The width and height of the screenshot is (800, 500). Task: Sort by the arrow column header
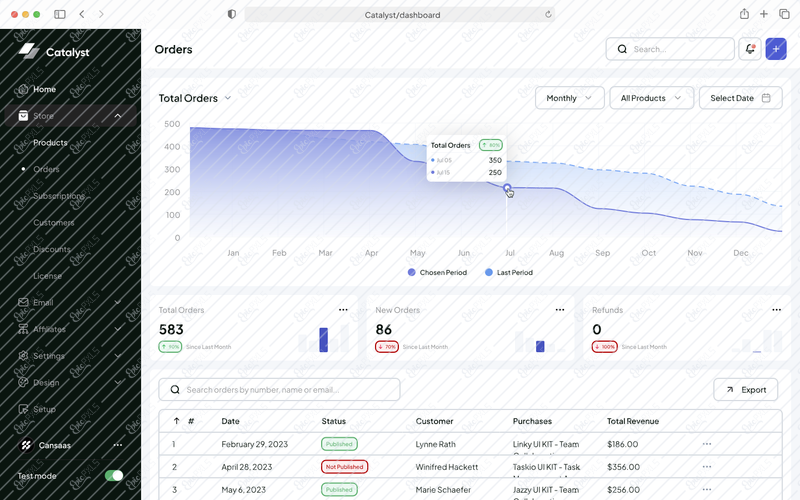(x=177, y=421)
